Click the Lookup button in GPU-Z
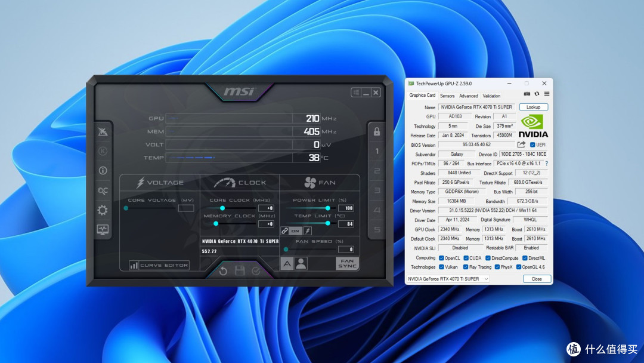This screenshot has height=363, width=644. point(533,107)
